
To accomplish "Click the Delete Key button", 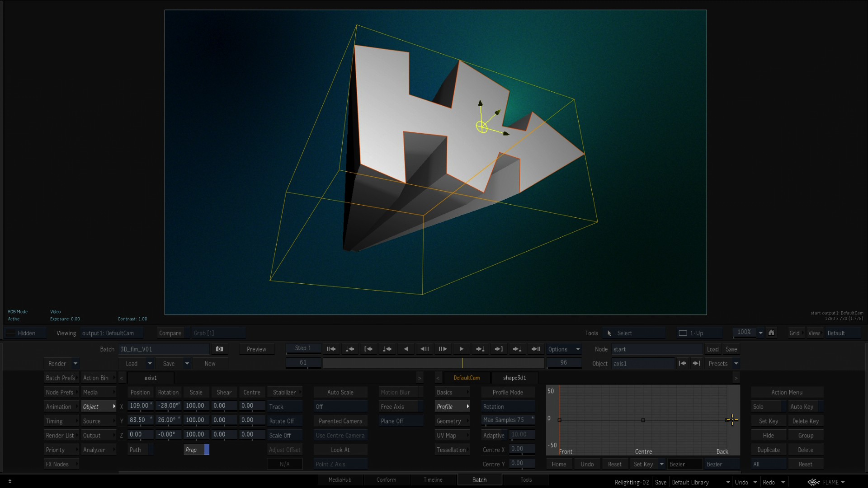I will tap(805, 421).
